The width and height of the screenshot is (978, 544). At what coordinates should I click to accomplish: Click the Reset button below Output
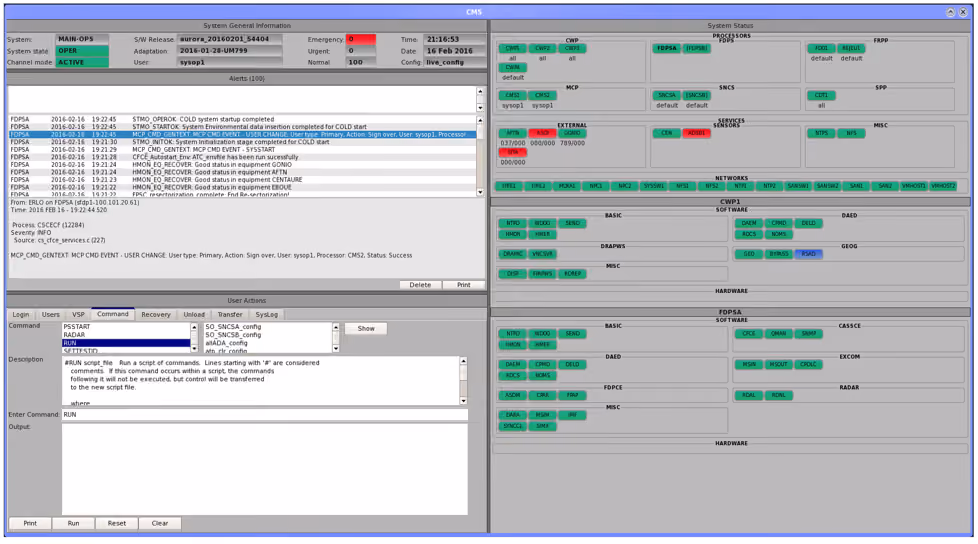117,523
